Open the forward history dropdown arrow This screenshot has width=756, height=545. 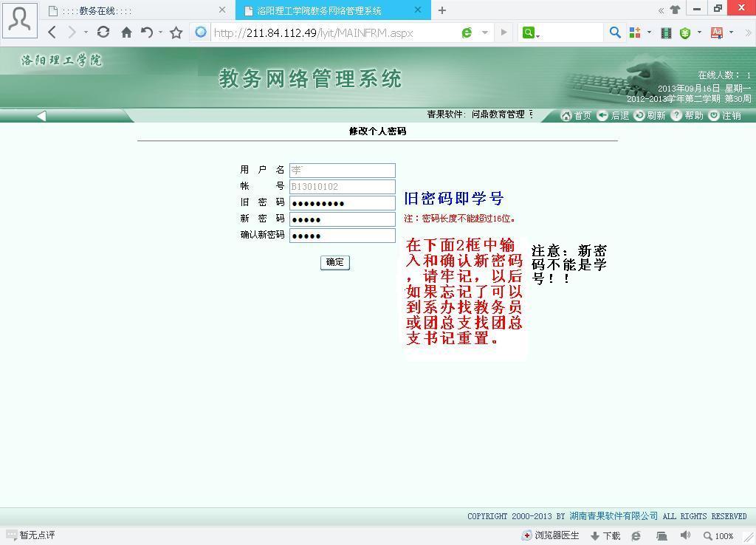tap(86, 32)
